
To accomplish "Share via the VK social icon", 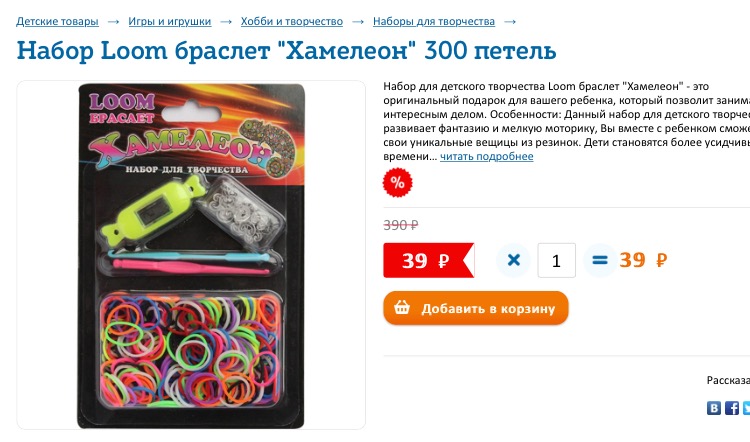I will (714, 408).
